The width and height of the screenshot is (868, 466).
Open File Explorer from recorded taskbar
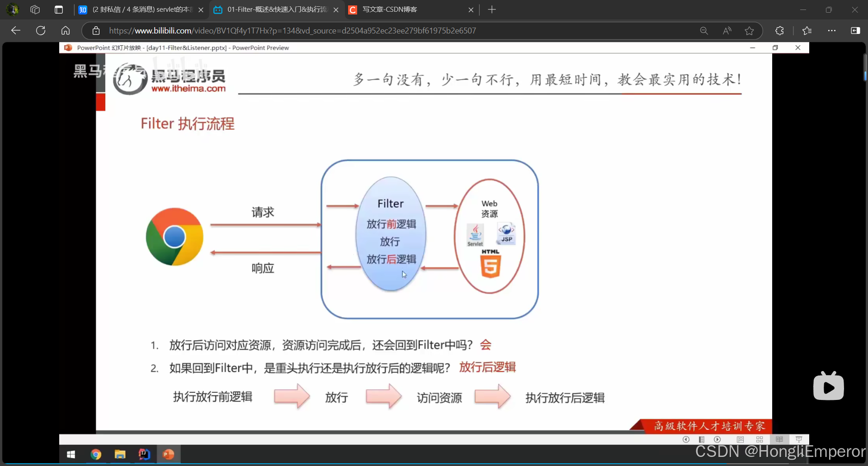120,454
